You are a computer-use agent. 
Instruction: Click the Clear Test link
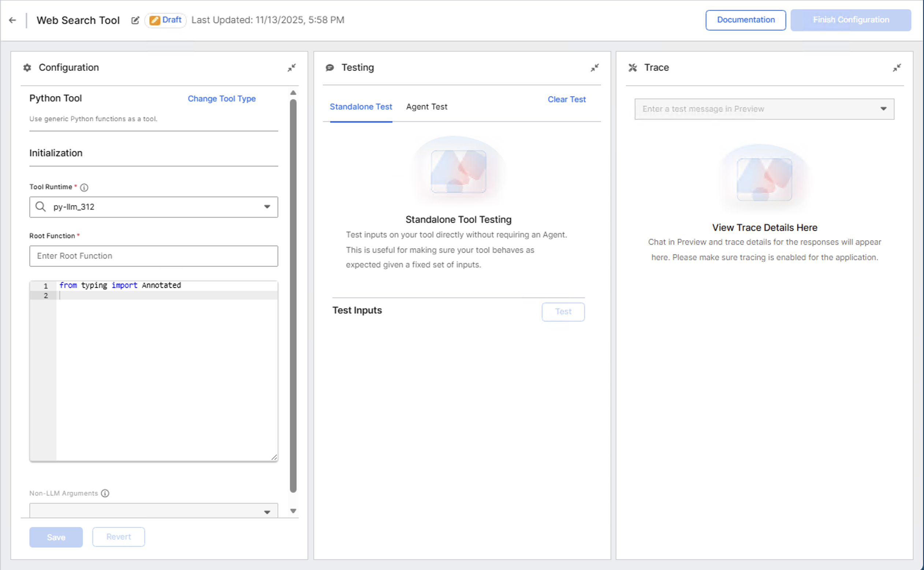click(x=566, y=100)
